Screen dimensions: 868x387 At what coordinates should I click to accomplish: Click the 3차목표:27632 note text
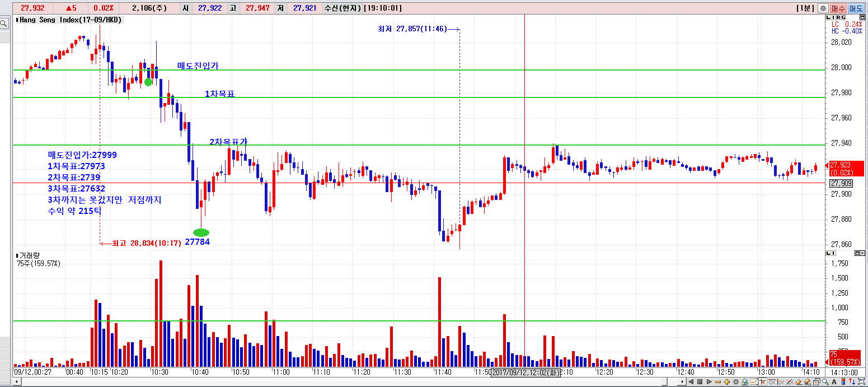click(x=76, y=189)
